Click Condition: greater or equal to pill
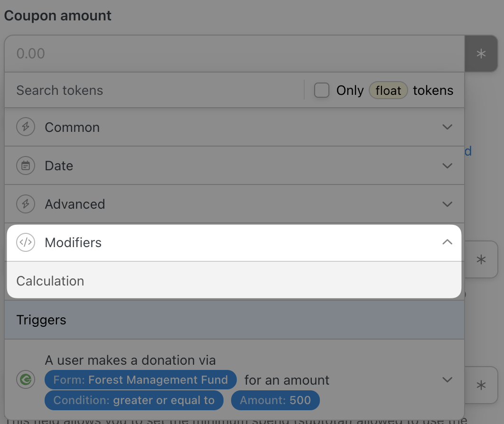Viewport: 504px width, 424px height. click(x=134, y=400)
